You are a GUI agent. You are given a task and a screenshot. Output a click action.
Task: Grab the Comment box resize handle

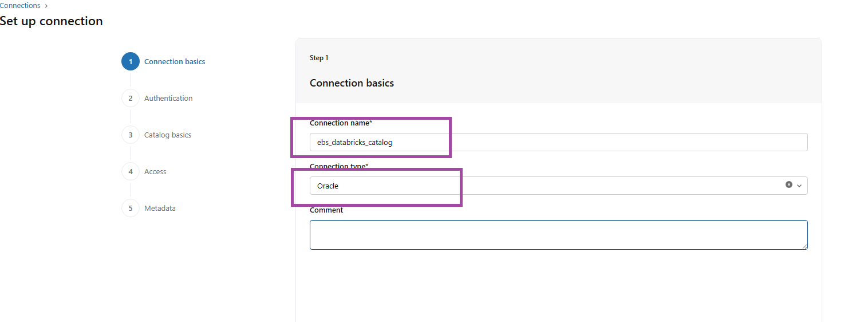[x=804, y=246]
